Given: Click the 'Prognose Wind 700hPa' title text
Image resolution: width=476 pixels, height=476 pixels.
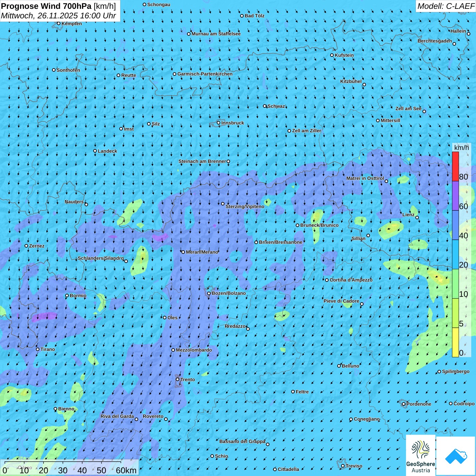Looking at the screenshot, I should 46,6.
